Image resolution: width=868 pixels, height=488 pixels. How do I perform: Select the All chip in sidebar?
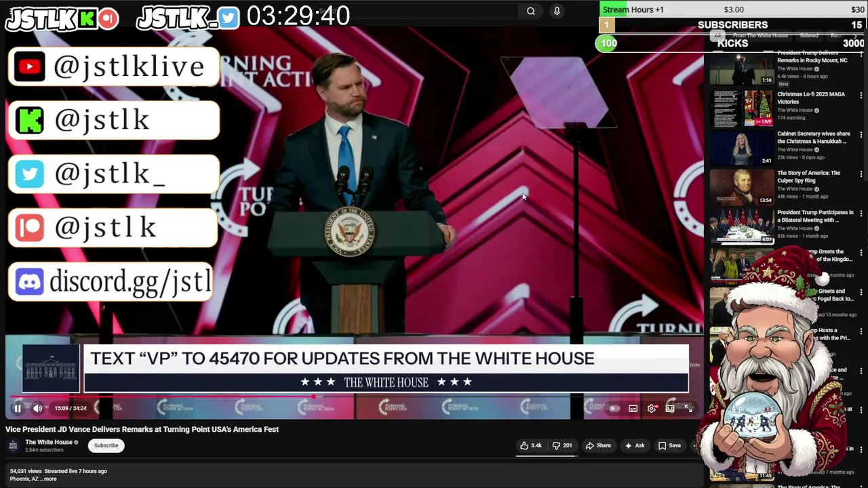(717, 35)
